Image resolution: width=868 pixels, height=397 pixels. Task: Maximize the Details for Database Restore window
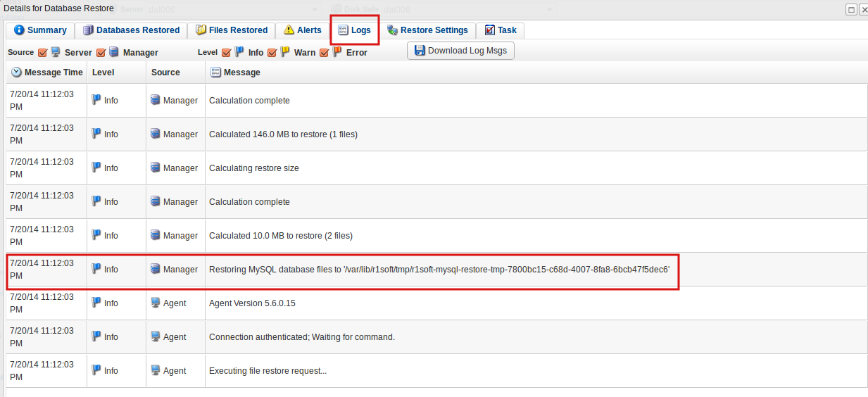[851, 9]
